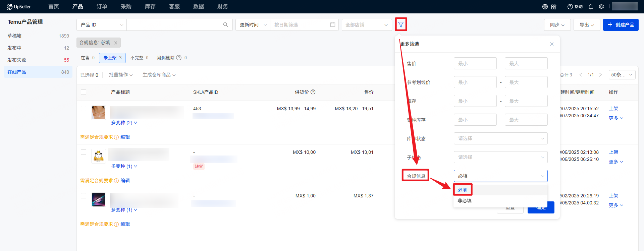The image size is (644, 251).
Task: Select 非必填 option in dropdown list
Action: (x=465, y=201)
